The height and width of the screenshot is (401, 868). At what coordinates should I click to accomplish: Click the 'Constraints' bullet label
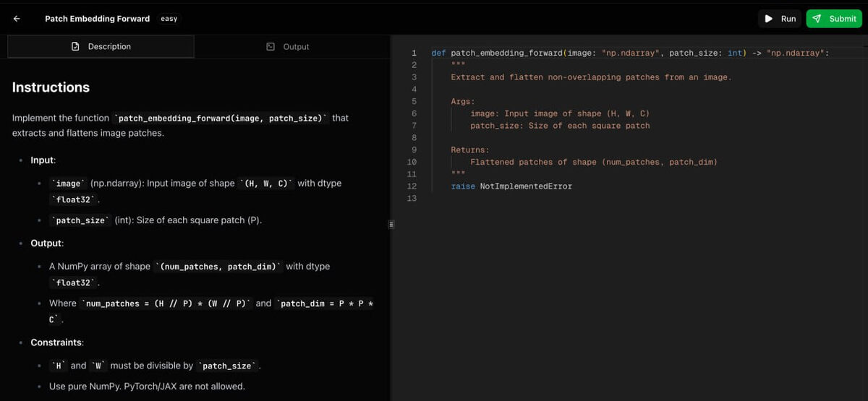pos(57,342)
